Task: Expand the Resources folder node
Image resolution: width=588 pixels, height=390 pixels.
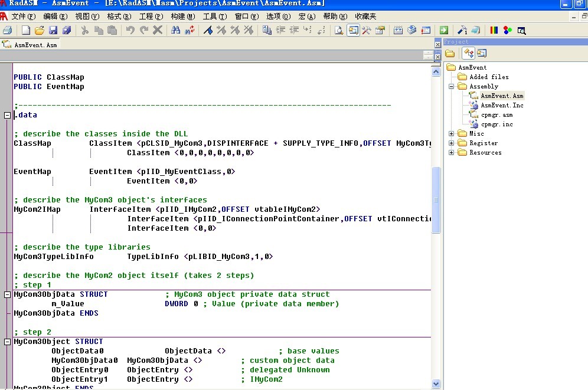Action: pos(452,153)
